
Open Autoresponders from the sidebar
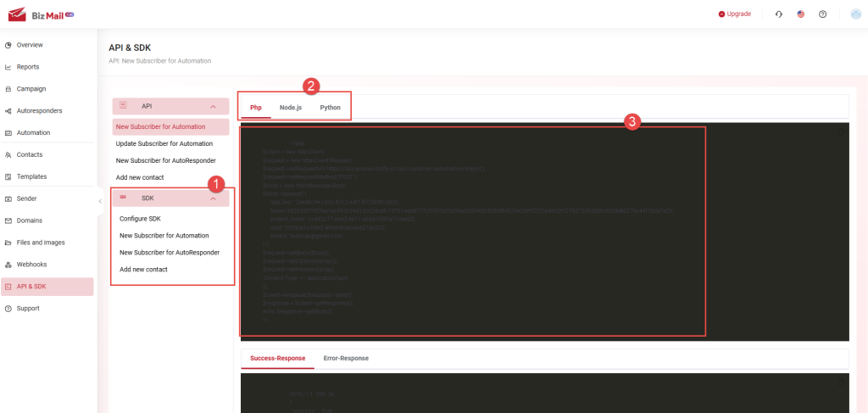[39, 111]
